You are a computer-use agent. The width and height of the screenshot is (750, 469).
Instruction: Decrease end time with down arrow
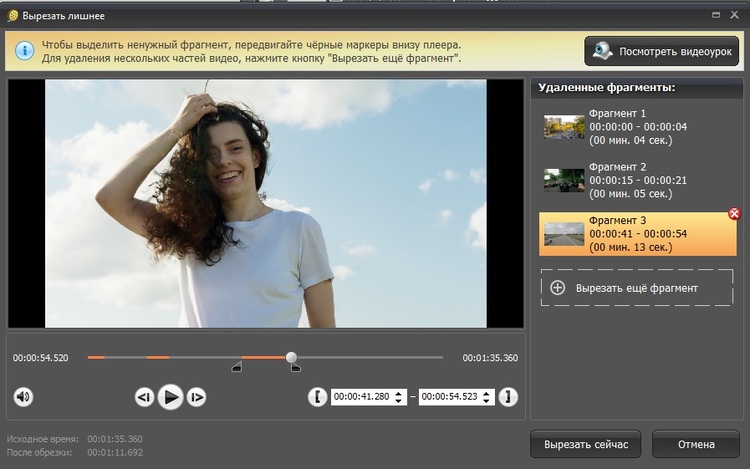tap(486, 401)
